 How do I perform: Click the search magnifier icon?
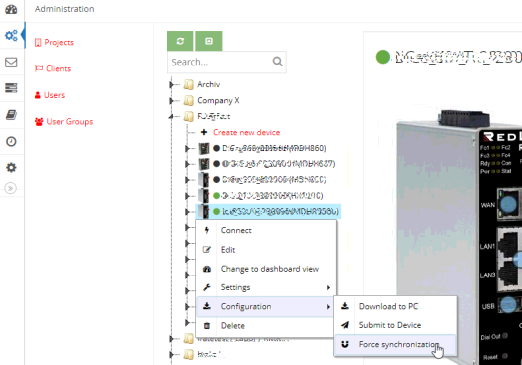point(277,62)
